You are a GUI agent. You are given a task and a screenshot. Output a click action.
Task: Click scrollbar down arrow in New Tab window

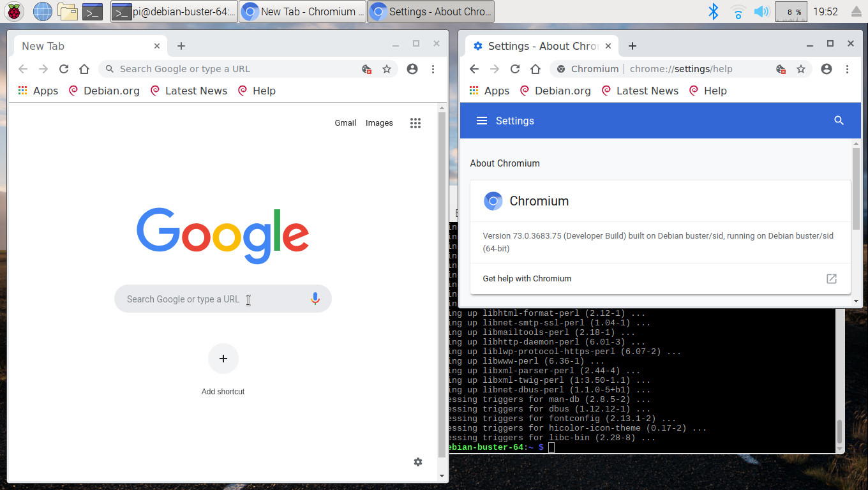pos(442,476)
